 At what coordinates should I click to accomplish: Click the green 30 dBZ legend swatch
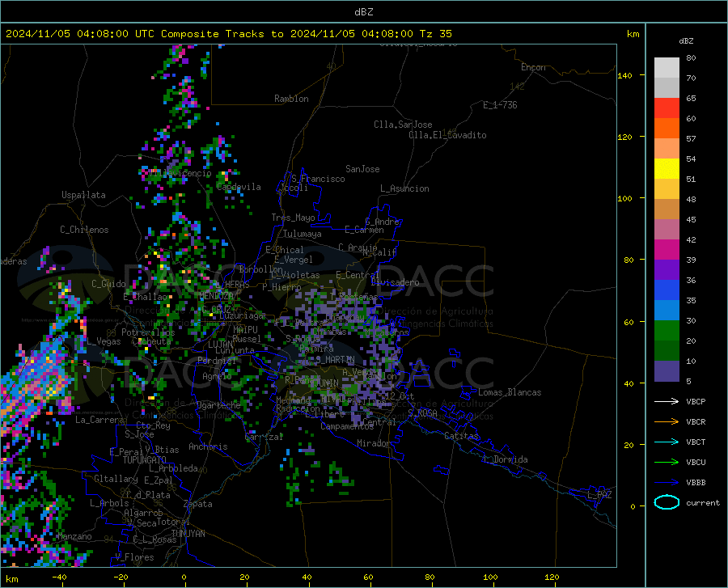[667, 331]
